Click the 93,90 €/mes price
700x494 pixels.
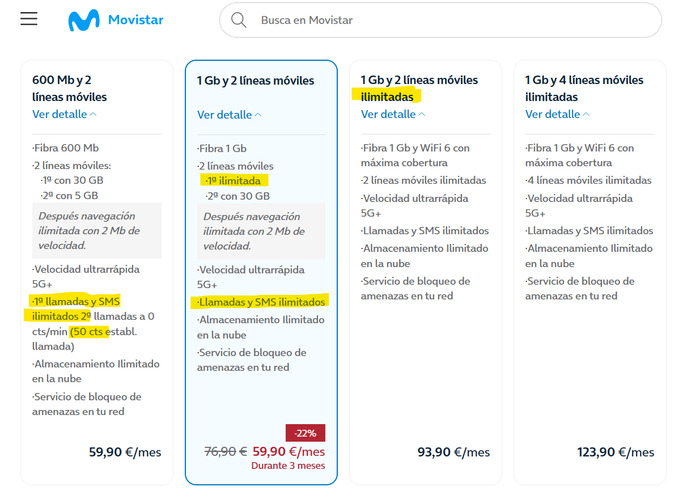[453, 452]
